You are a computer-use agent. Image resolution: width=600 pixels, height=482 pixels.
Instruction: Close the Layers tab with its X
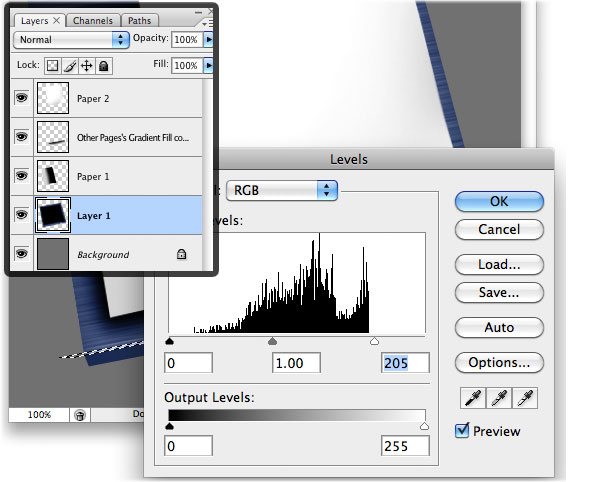coord(56,20)
